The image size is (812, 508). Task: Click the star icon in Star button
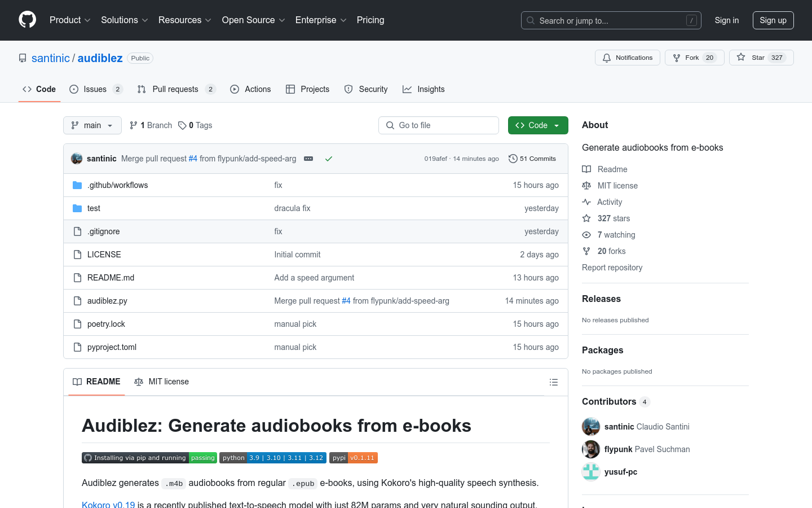pyautogui.click(x=741, y=57)
